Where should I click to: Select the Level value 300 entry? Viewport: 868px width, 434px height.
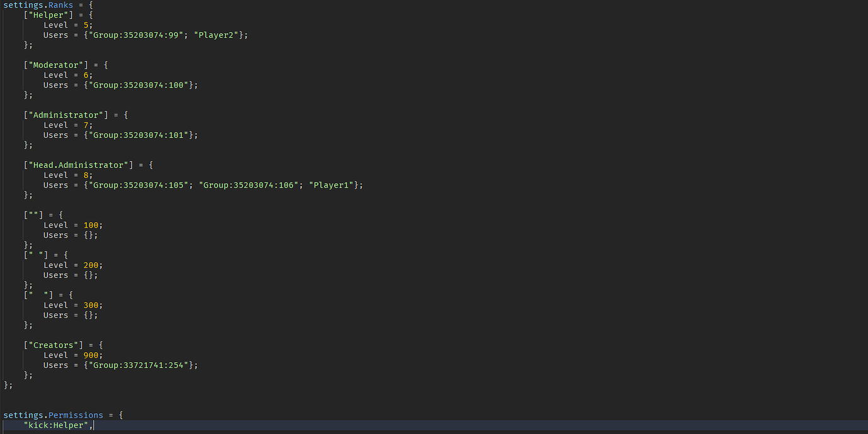click(91, 305)
